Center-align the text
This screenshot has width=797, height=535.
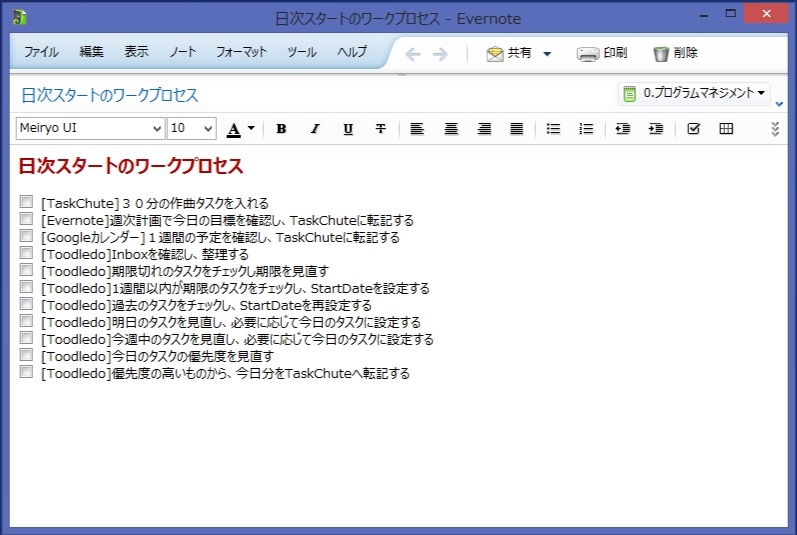(x=451, y=128)
